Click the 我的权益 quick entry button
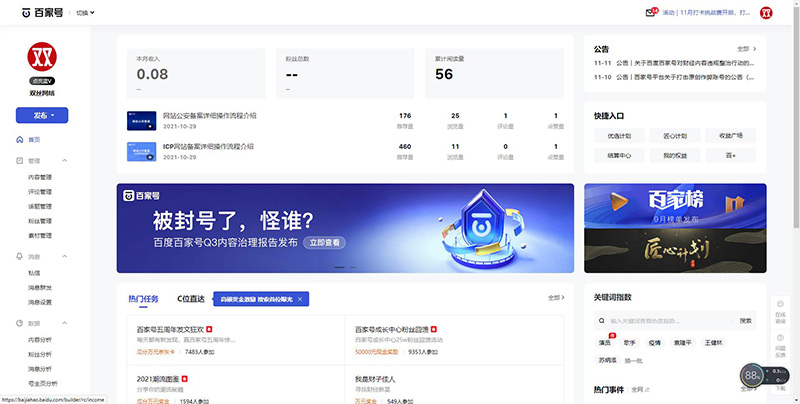The width and height of the screenshot is (800, 404). (x=675, y=156)
